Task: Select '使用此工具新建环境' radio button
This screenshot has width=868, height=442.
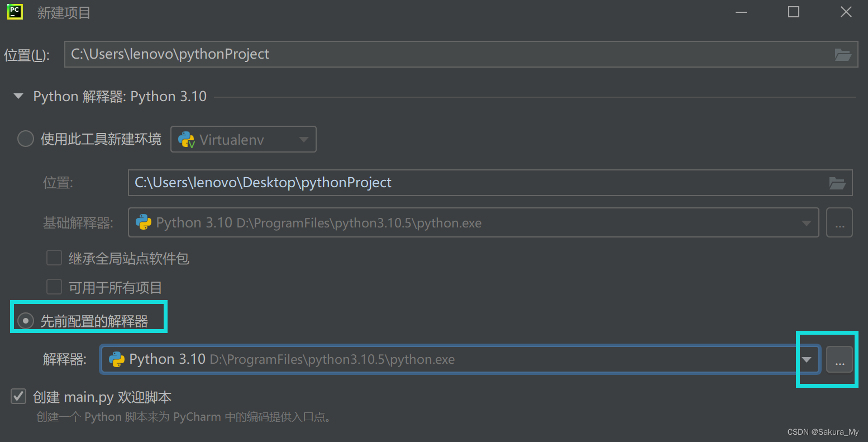Action: [x=26, y=139]
